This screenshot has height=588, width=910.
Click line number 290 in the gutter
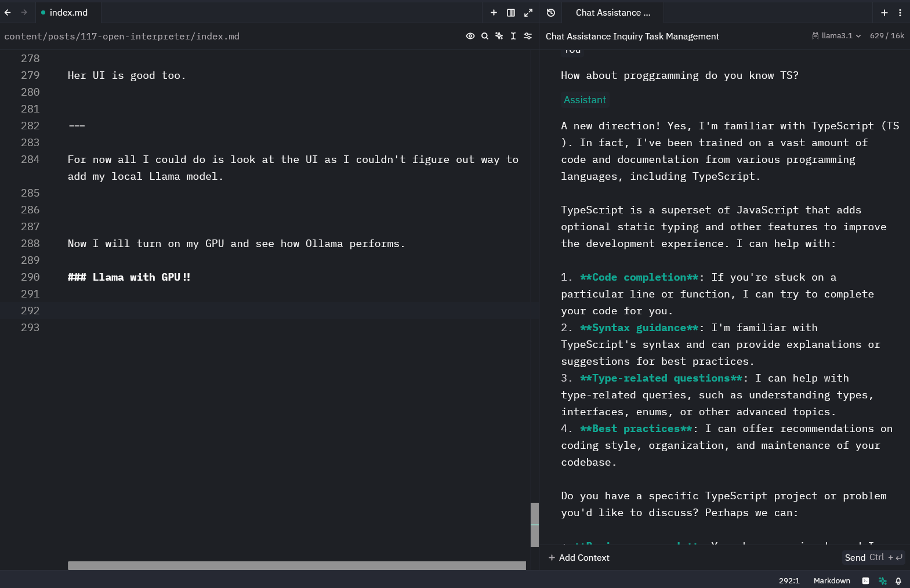pos(30,277)
